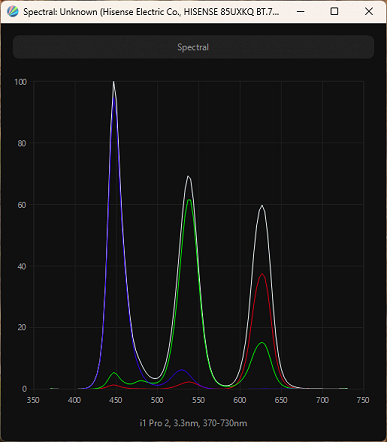Click the app logo in the title bar
Viewport: 387px width, 442px height.
tap(12, 12)
